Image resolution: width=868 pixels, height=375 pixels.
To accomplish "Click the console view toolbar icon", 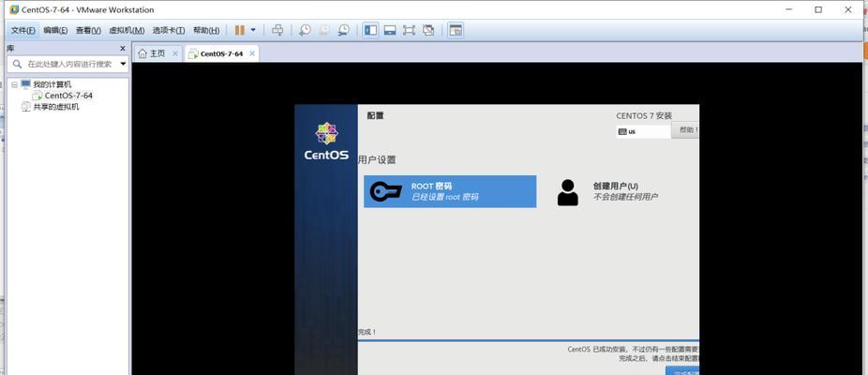I will pyautogui.click(x=455, y=30).
